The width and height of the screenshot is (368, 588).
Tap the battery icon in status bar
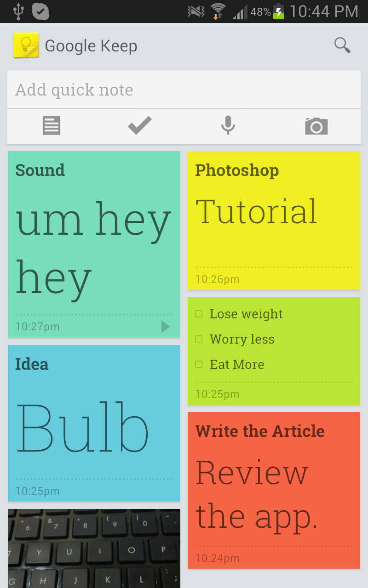pos(278,11)
